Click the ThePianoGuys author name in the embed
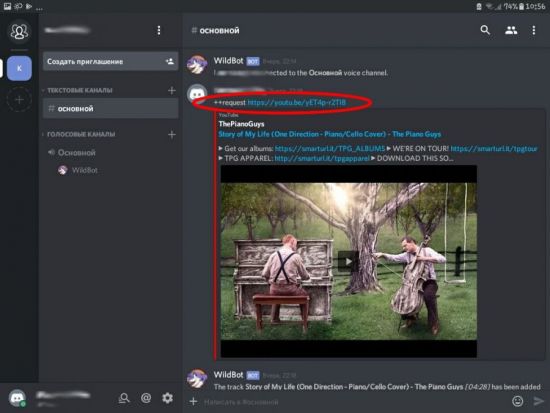550x413 pixels. tap(241, 124)
